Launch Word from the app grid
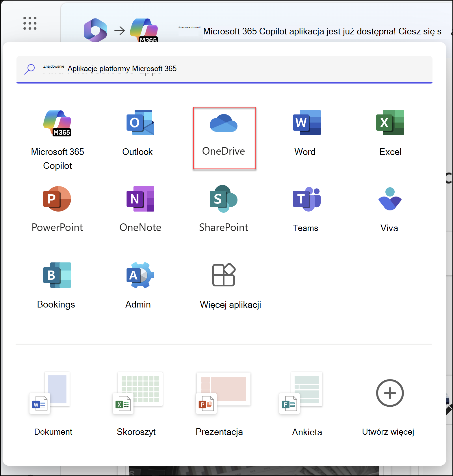Screen dimensions: 453x476 (x=307, y=133)
